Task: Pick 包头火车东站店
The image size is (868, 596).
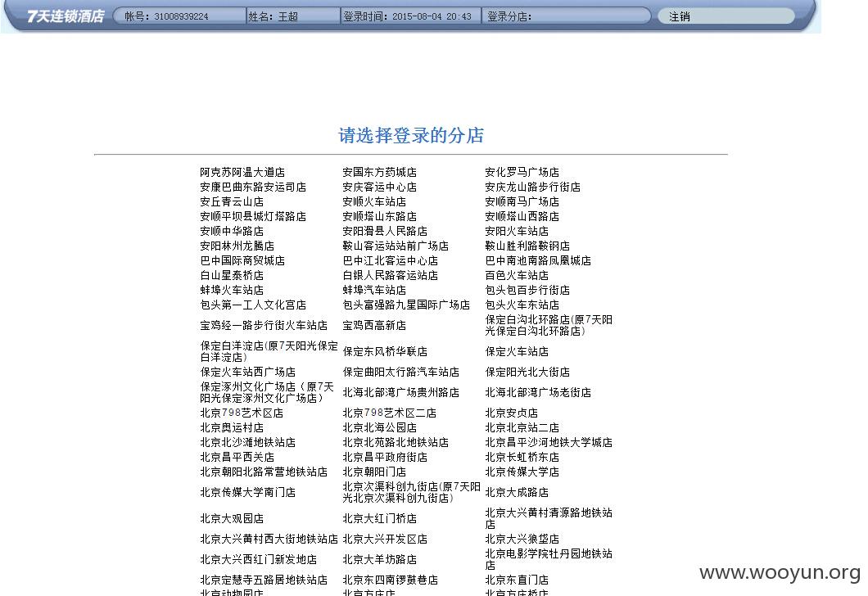Action: click(522, 305)
